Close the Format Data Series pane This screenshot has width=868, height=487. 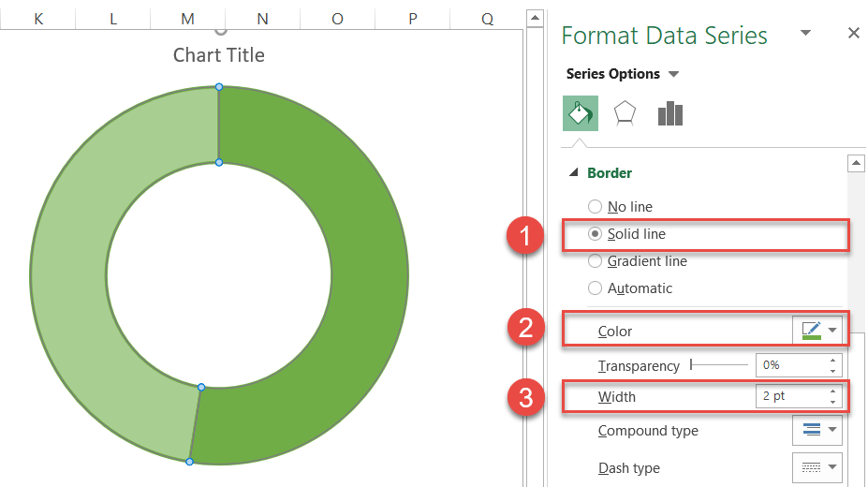(x=854, y=33)
